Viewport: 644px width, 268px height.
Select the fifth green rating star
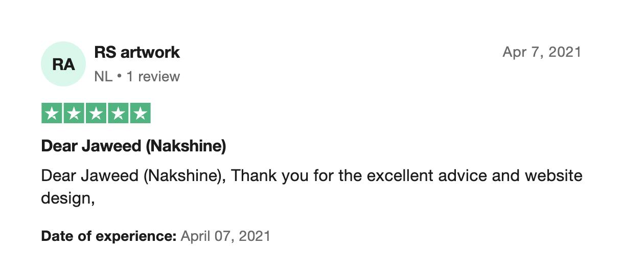140,114
